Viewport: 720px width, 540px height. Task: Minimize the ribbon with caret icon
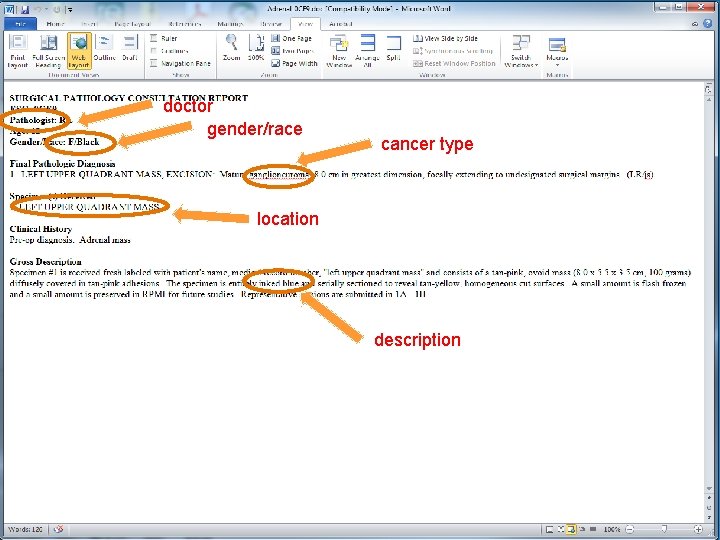[695, 23]
